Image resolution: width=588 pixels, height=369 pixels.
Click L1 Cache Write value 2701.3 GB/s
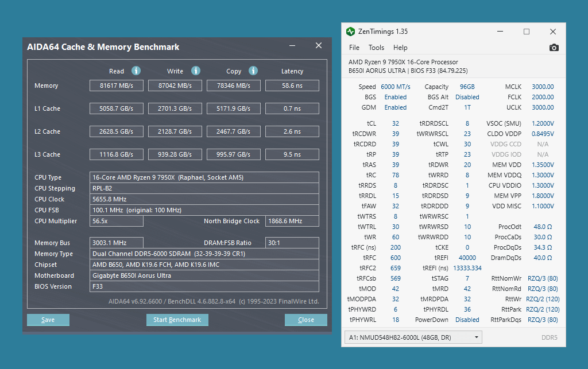(175, 108)
